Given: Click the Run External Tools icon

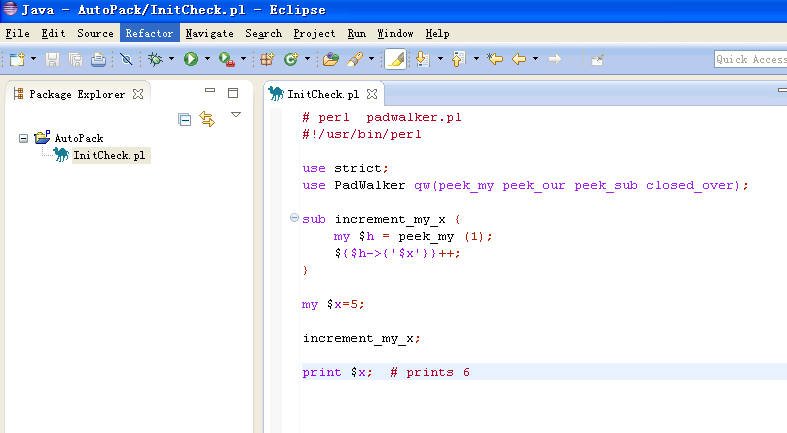Looking at the screenshot, I should point(227,60).
